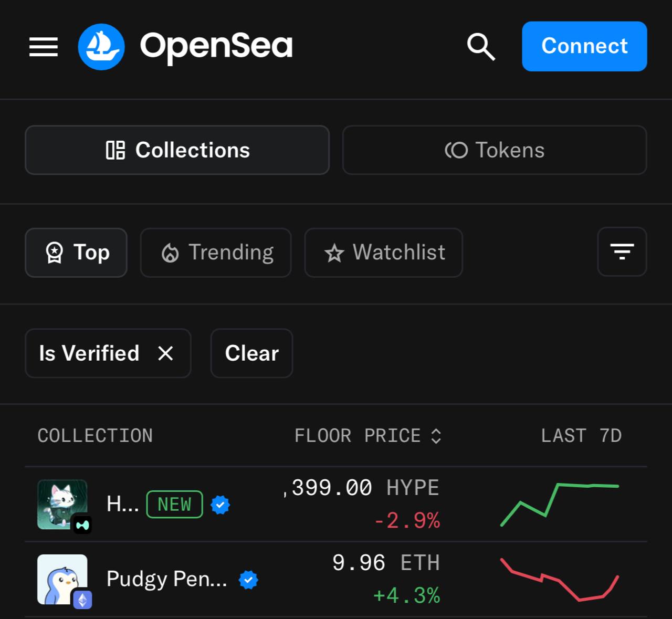Show the Watchlist collections
Screen dimensions: 672x619
pyautogui.click(x=384, y=253)
